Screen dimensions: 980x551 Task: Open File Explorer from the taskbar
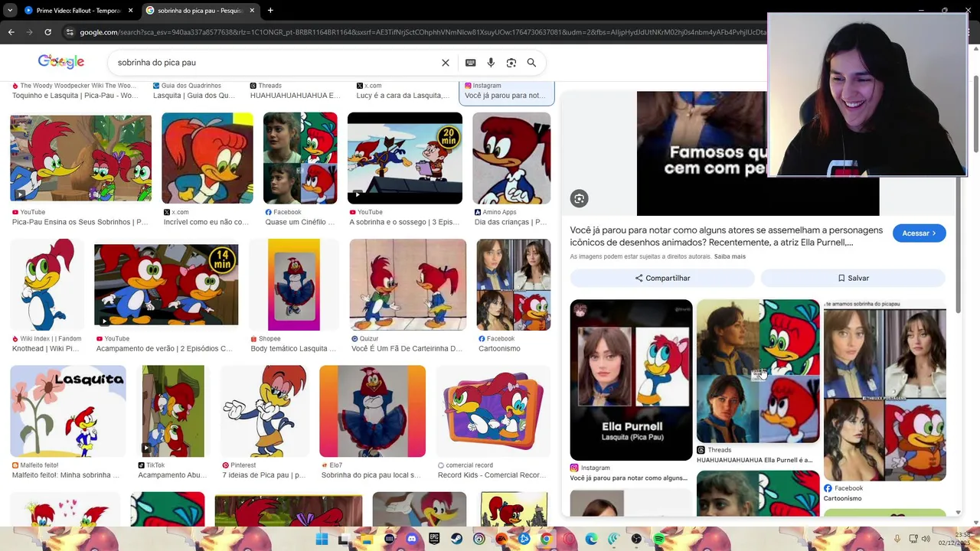pyautogui.click(x=367, y=540)
